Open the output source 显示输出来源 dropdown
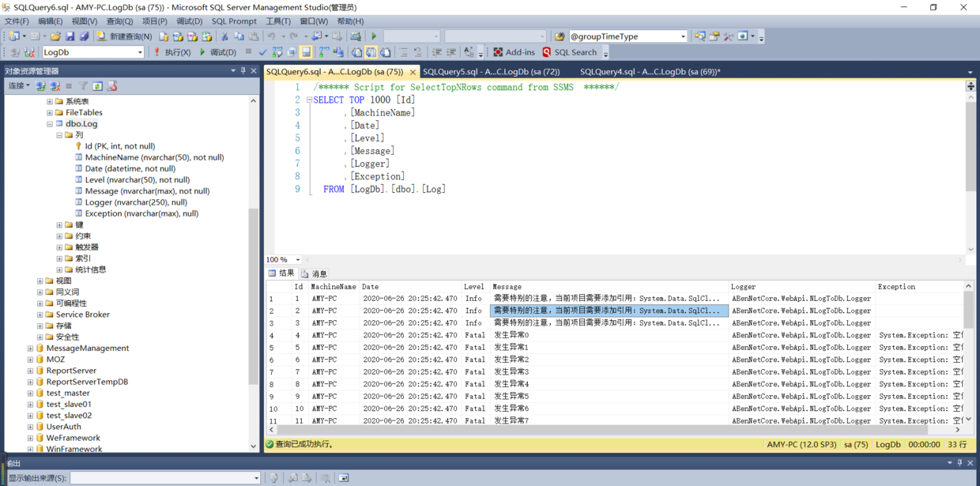 (256, 477)
